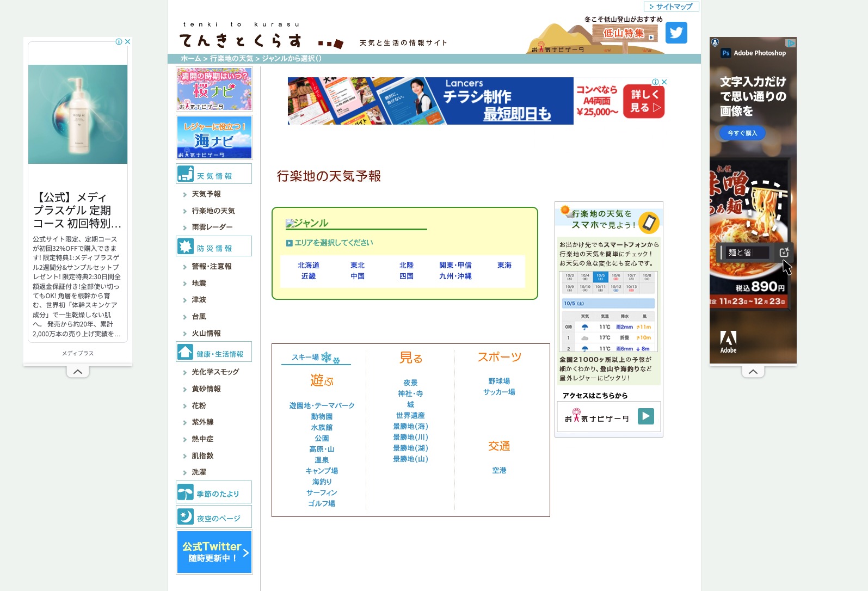Select 北海道 area link
This screenshot has height=591, width=868.
click(308, 266)
